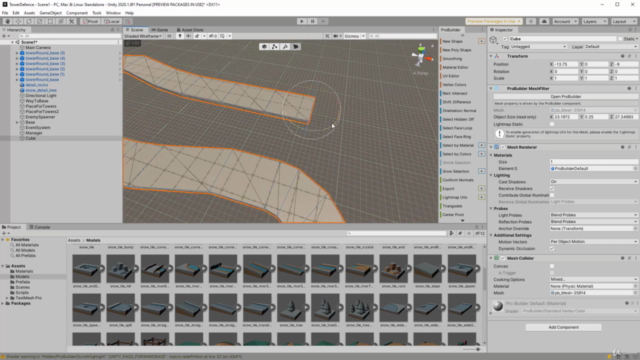Click the Pause button
This screenshot has width=640, height=360.
click(312, 21)
